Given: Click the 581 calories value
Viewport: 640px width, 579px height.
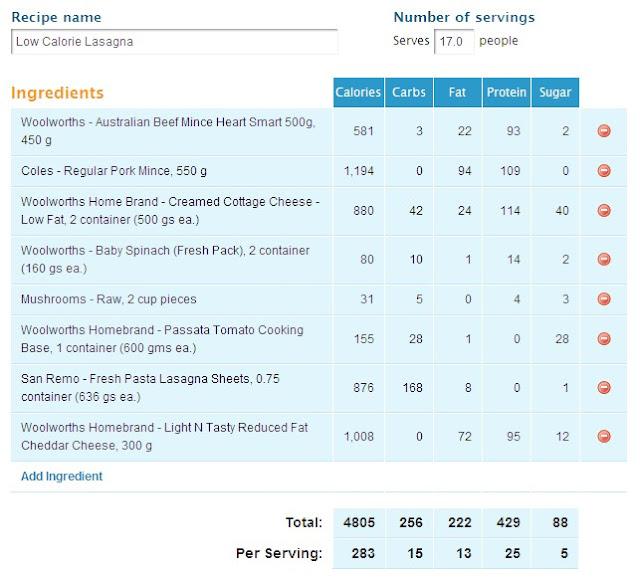Looking at the screenshot, I should 363,131.
